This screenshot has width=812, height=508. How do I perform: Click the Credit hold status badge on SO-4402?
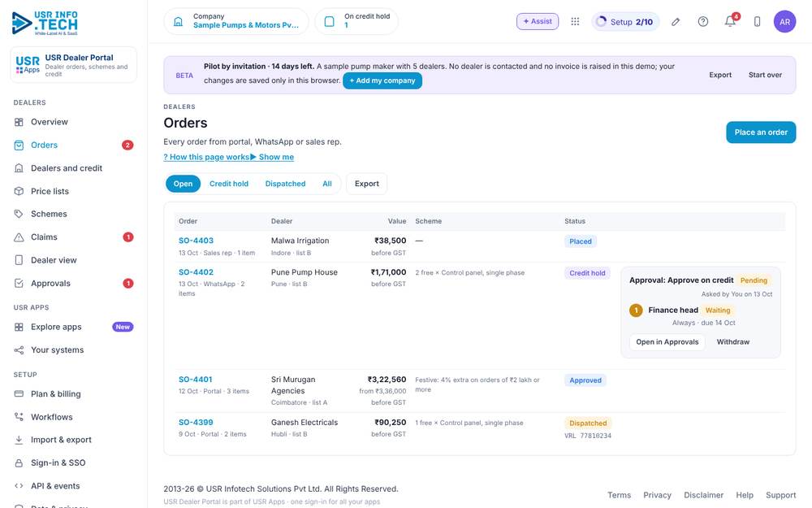tap(587, 274)
